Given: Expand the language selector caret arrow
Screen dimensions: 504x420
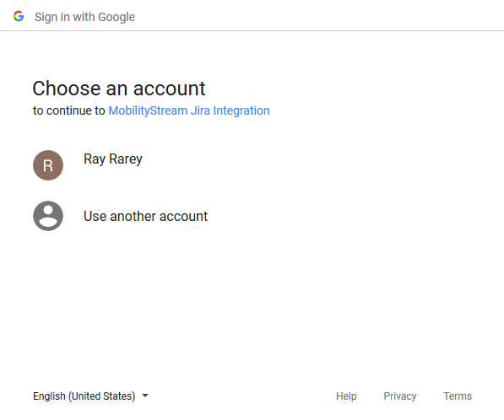Looking at the screenshot, I should tap(145, 396).
